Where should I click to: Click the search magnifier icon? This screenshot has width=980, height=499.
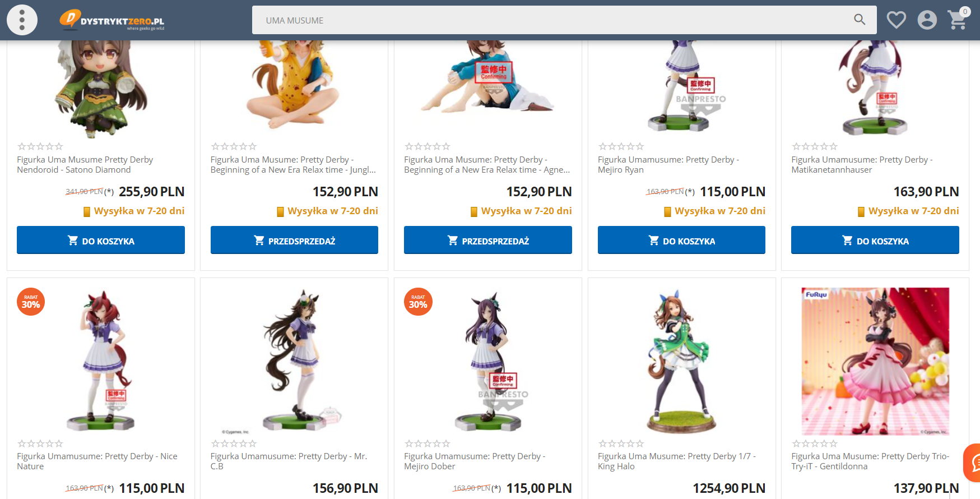coord(860,20)
